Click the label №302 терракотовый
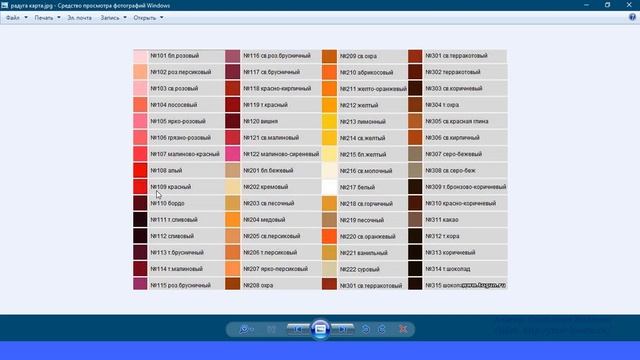This screenshot has height=360, width=640. (453, 72)
